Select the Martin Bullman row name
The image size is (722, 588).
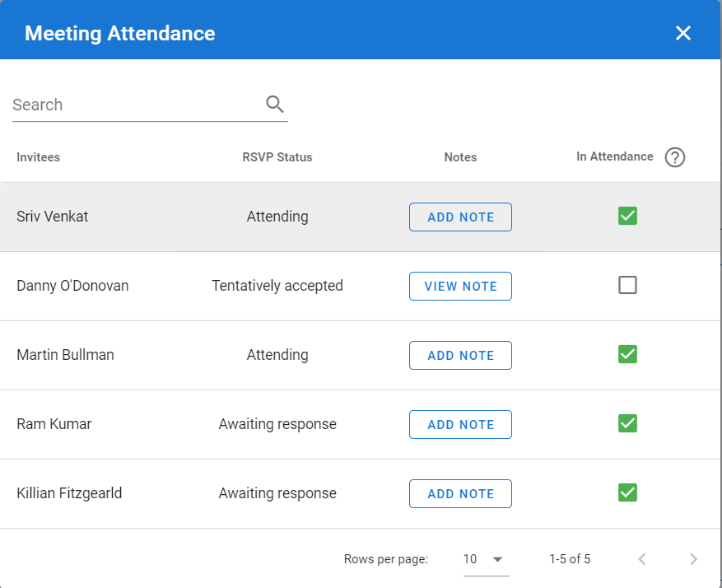pyautogui.click(x=65, y=355)
